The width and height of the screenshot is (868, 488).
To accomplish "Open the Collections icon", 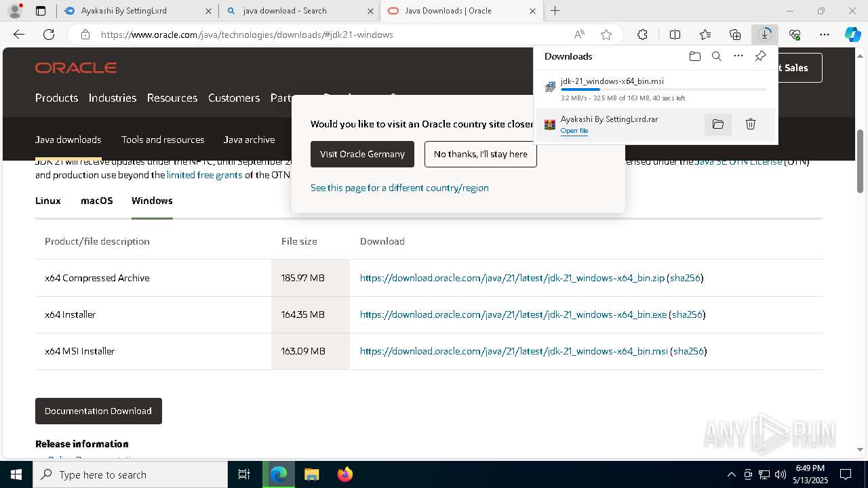I will [735, 35].
